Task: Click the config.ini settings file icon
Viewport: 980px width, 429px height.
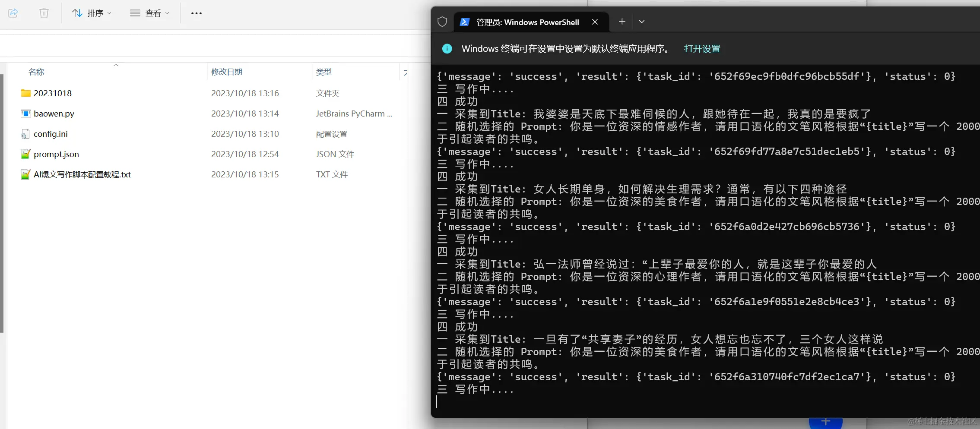Action: point(26,134)
